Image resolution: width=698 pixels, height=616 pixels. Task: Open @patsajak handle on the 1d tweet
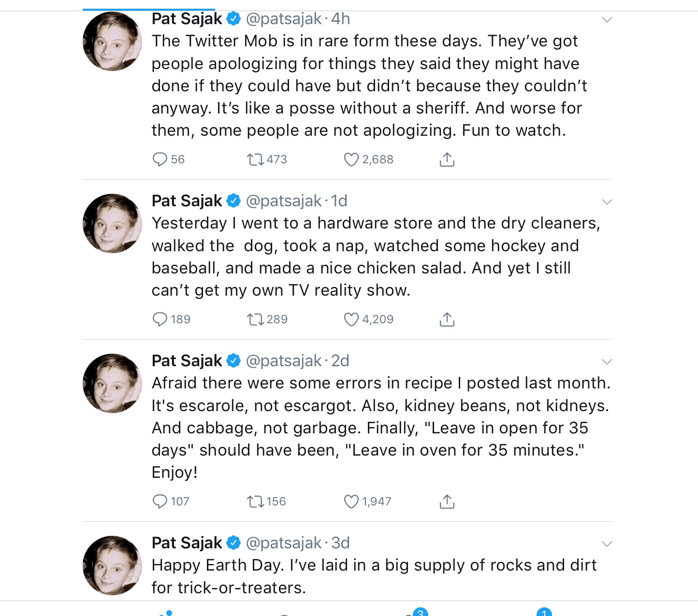[284, 201]
